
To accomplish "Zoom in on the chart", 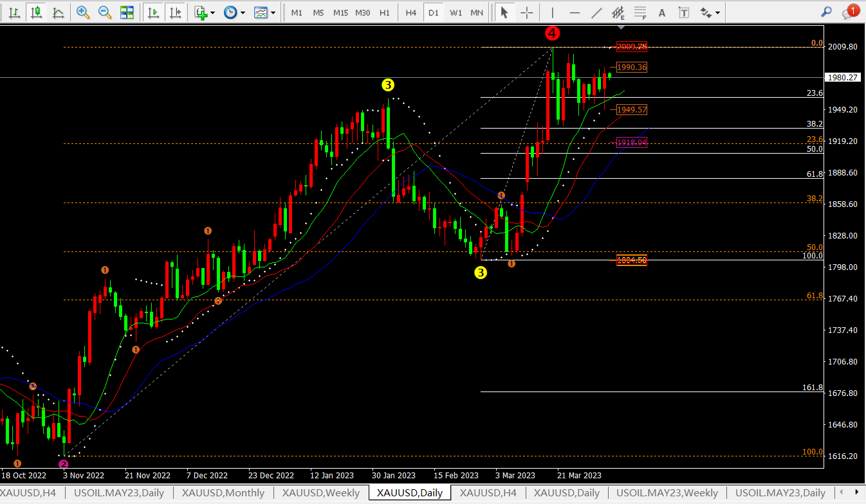I will pos(83,12).
